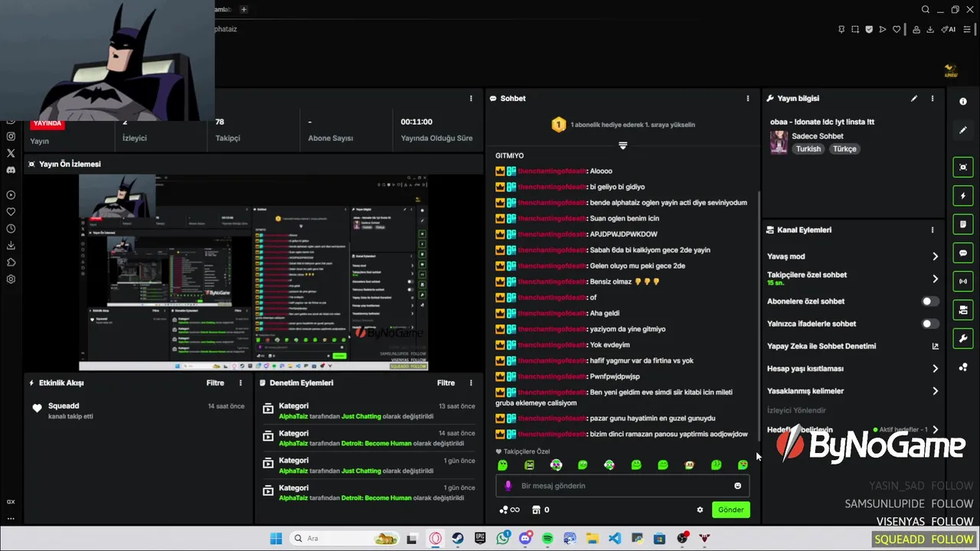Image resolution: width=980 pixels, height=551 pixels.
Task: Open Discord in Opera sidebar
Action: pos(11,170)
